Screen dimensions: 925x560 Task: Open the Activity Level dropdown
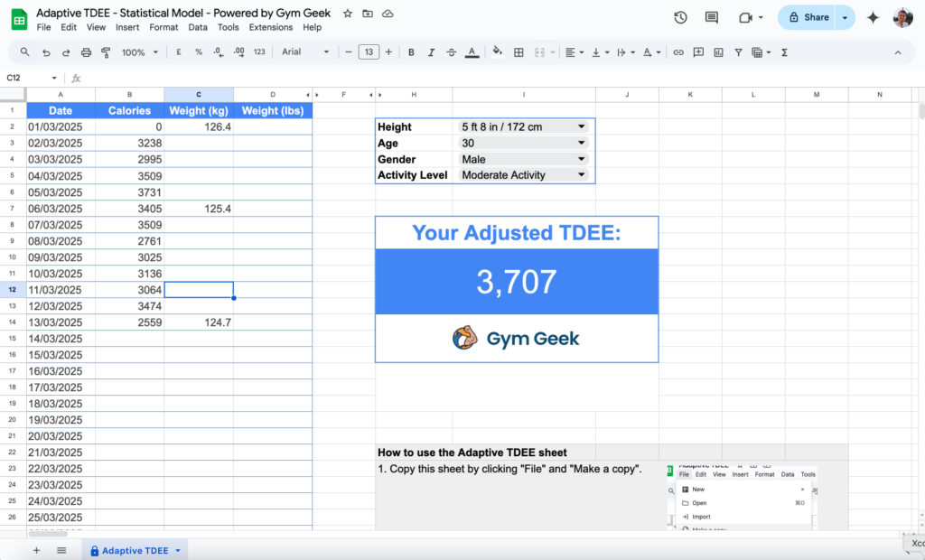[x=582, y=175]
